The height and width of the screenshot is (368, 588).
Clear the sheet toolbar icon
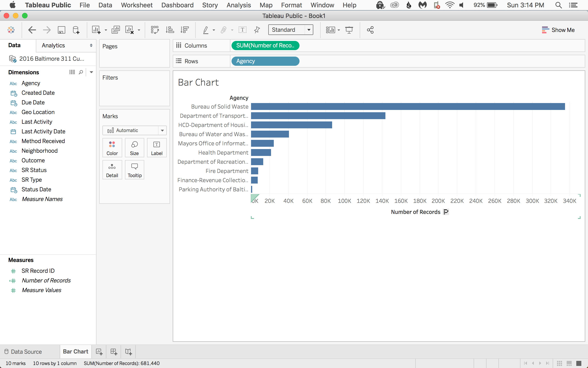click(x=130, y=30)
